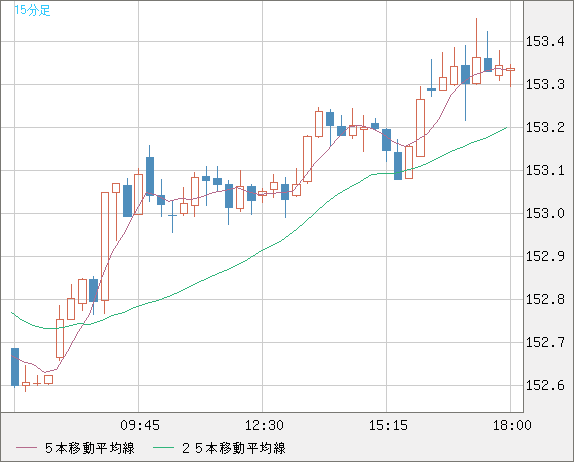
Task: Click the 152.8 price axis label
Action: click(x=545, y=299)
